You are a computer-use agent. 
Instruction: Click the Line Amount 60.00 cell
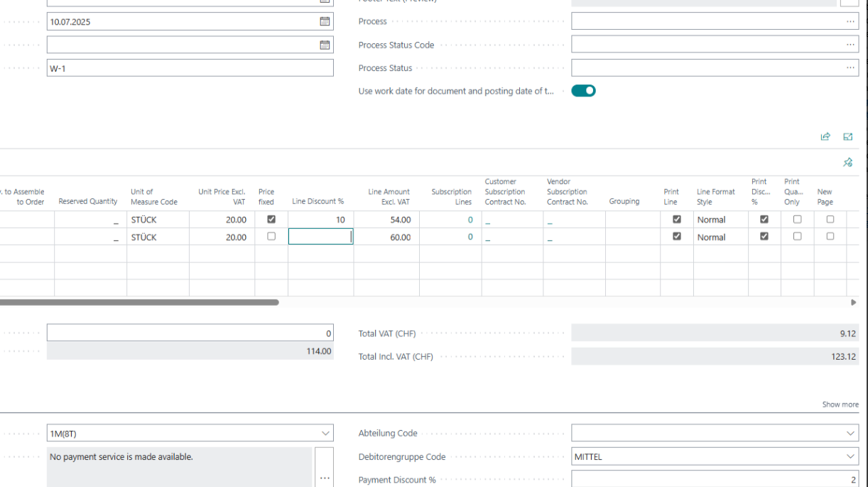[x=386, y=237]
